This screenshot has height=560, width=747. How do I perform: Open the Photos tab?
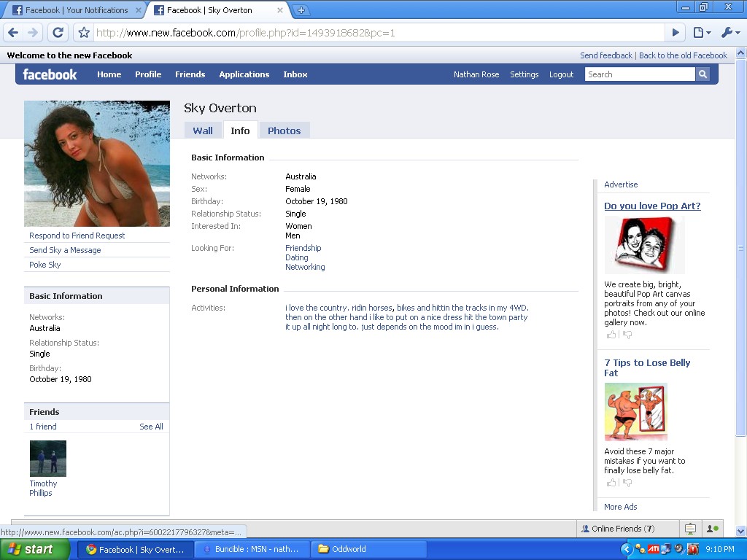coord(284,131)
